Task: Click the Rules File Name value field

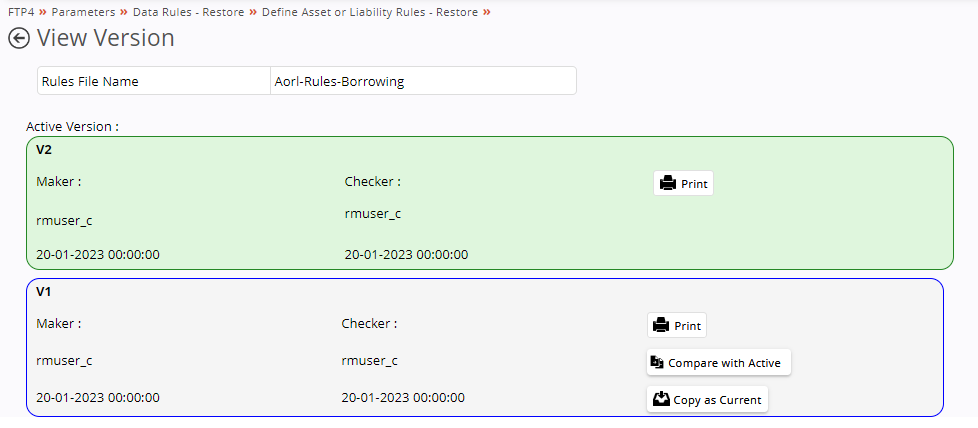Action: (423, 81)
